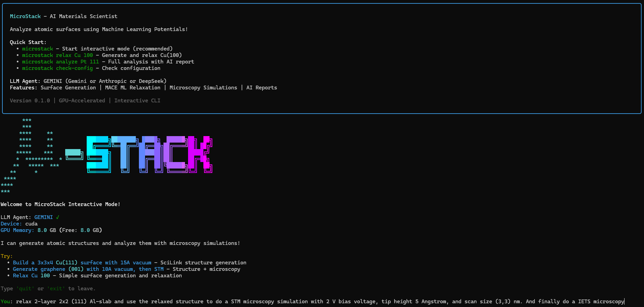Click the 'Quick Start:' heading

pos(28,42)
